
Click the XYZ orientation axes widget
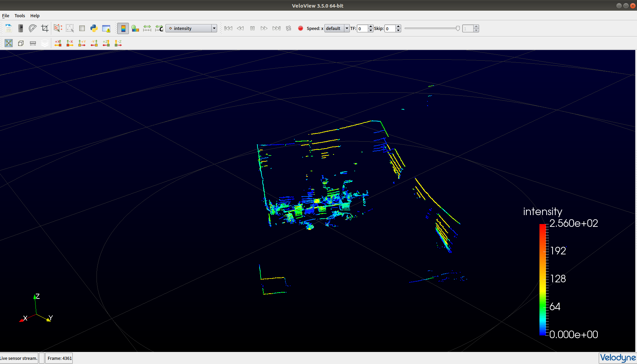coord(36,309)
